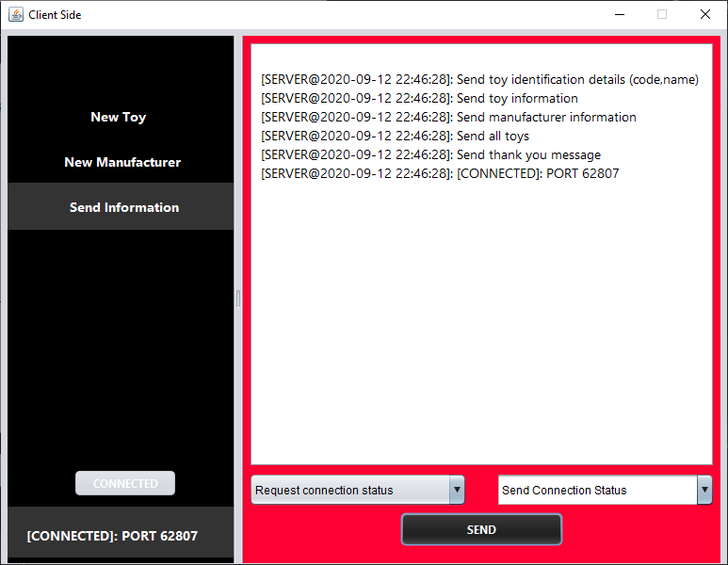The height and width of the screenshot is (565, 728).
Task: Click the 'Send manufacturer information' log line
Action: 448,117
